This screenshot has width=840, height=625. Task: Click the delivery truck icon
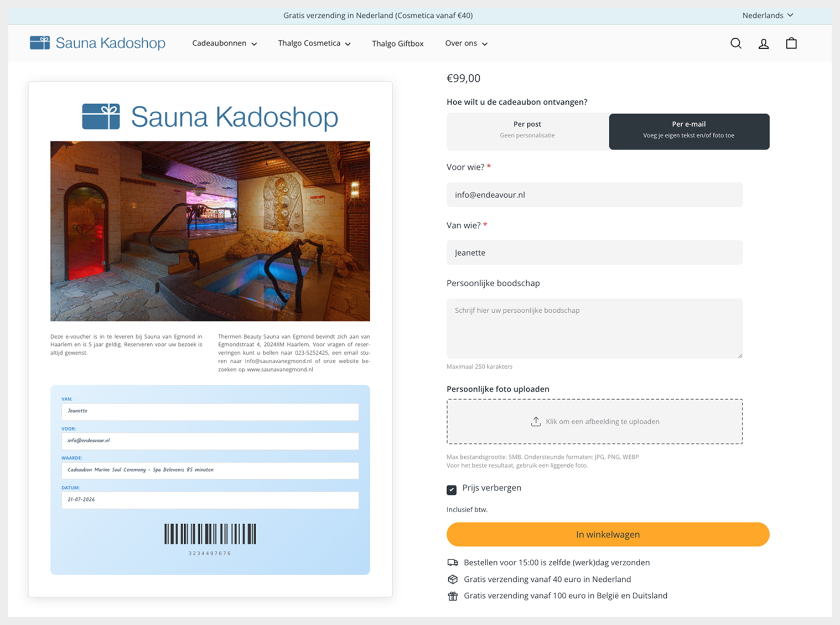[453, 562]
